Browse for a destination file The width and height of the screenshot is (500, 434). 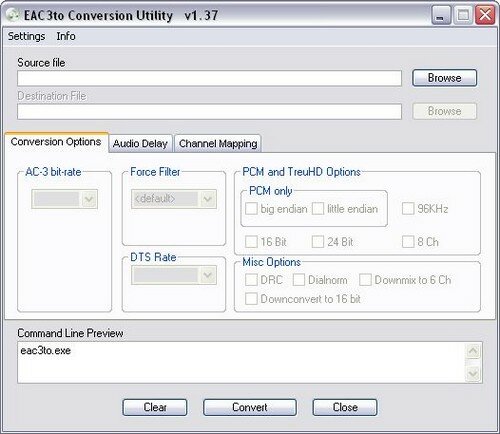click(x=444, y=111)
